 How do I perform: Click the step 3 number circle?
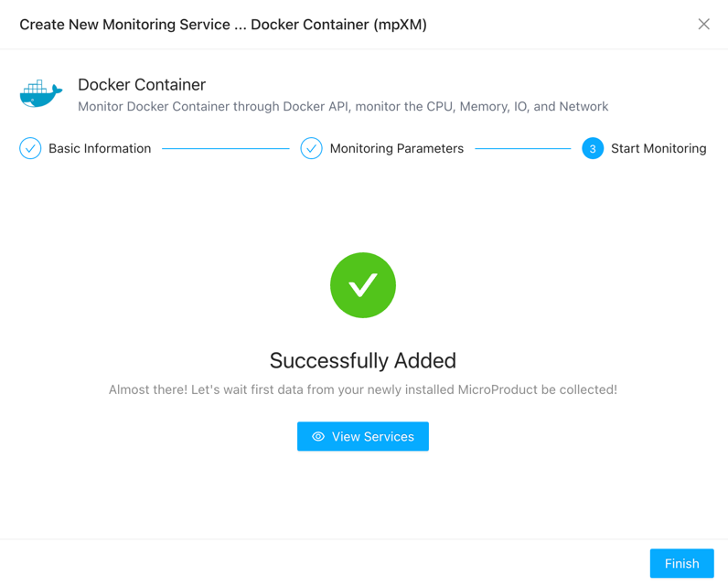(593, 148)
